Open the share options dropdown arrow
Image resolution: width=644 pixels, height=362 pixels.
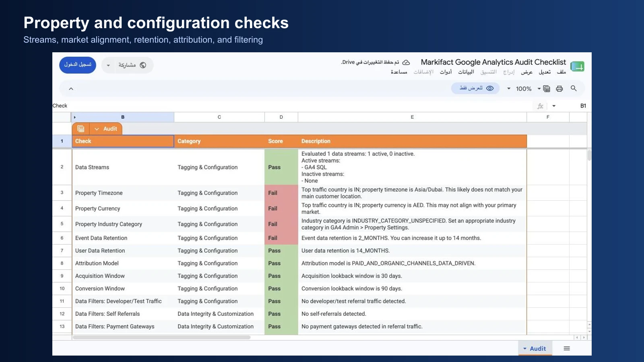pos(108,65)
